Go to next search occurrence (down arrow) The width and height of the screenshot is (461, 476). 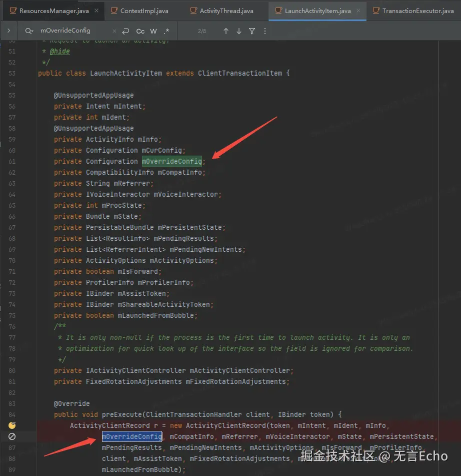[x=239, y=31]
